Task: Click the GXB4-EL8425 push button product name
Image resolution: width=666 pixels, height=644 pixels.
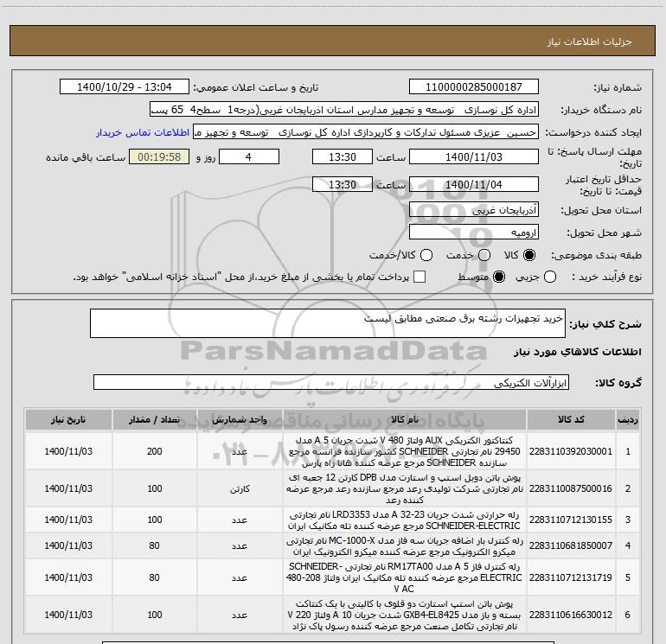Action: click(405, 615)
